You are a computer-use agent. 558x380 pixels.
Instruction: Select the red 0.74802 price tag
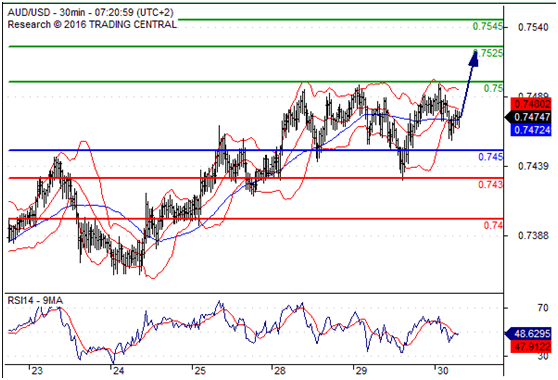532,105
